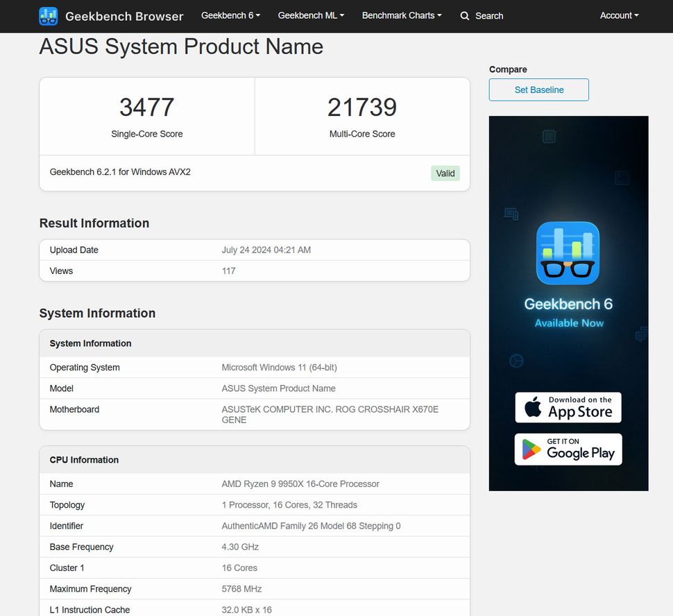Image resolution: width=673 pixels, height=616 pixels.
Task: Open Search from the navigation bar
Action: [482, 15]
